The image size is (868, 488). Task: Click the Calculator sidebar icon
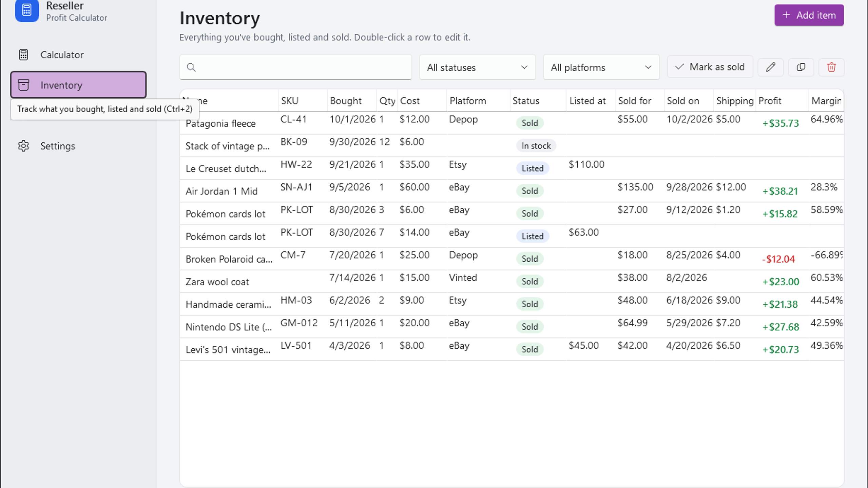(x=23, y=55)
